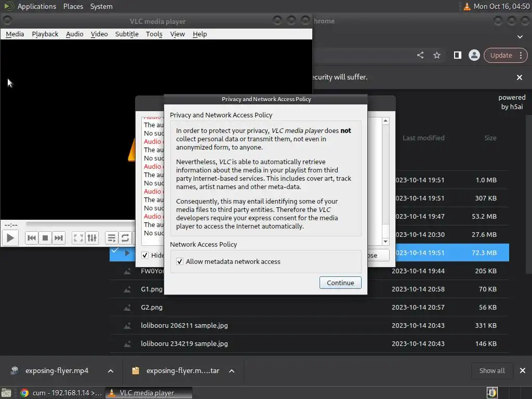Open the Playback menu in VLC

coord(45,34)
